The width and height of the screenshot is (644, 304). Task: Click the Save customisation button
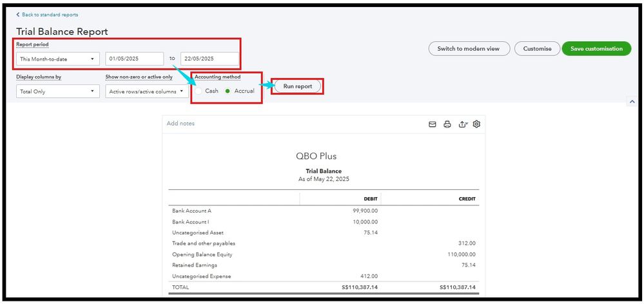pyautogui.click(x=597, y=48)
